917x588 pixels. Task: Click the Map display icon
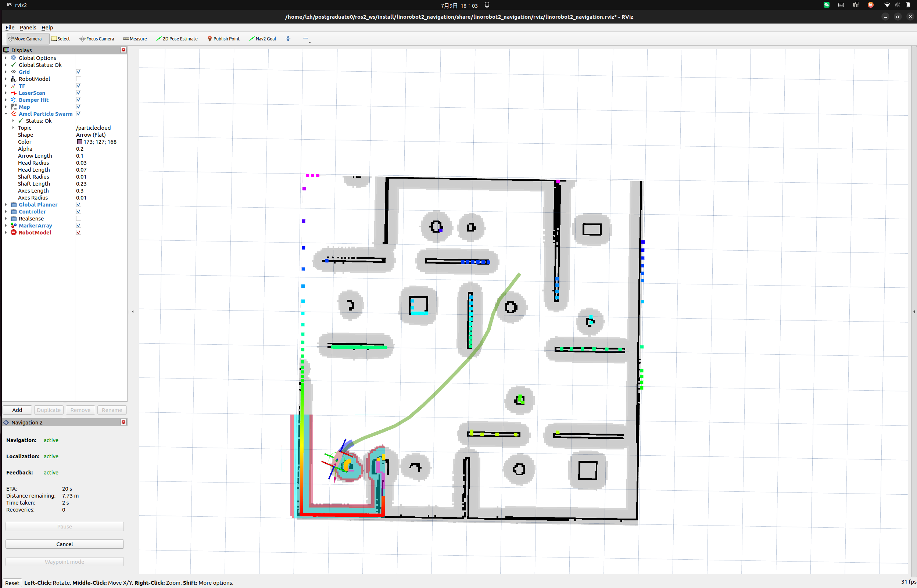click(13, 107)
